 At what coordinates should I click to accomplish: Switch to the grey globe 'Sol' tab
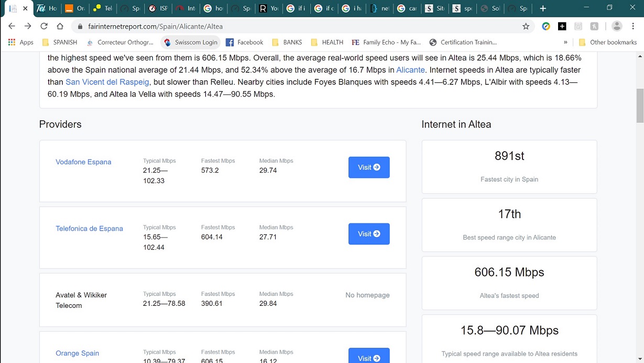(x=491, y=8)
